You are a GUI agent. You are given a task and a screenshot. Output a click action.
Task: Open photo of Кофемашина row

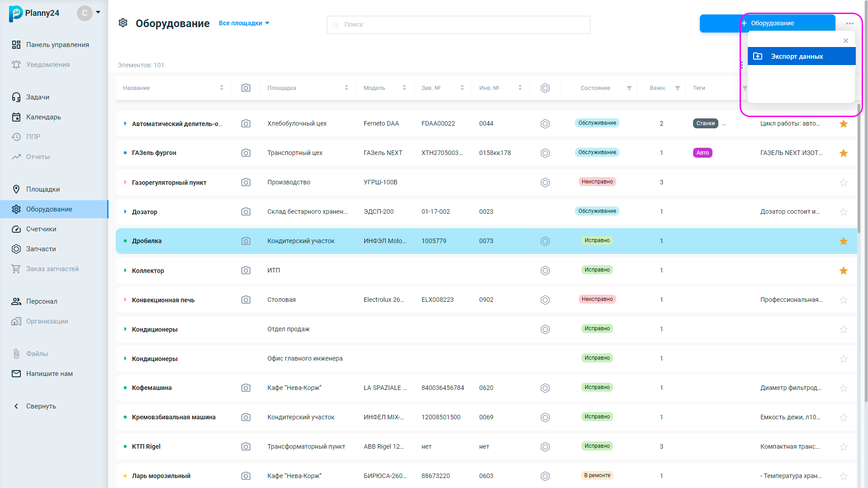246,388
